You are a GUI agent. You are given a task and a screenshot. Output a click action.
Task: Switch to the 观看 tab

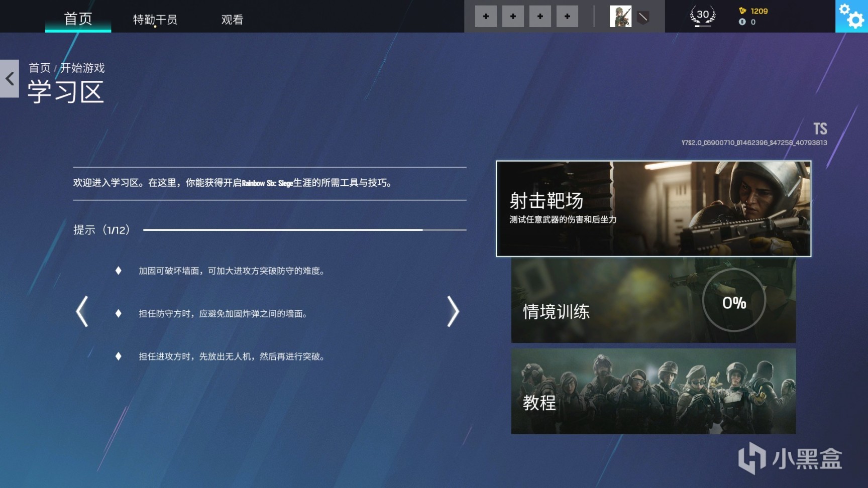click(232, 20)
